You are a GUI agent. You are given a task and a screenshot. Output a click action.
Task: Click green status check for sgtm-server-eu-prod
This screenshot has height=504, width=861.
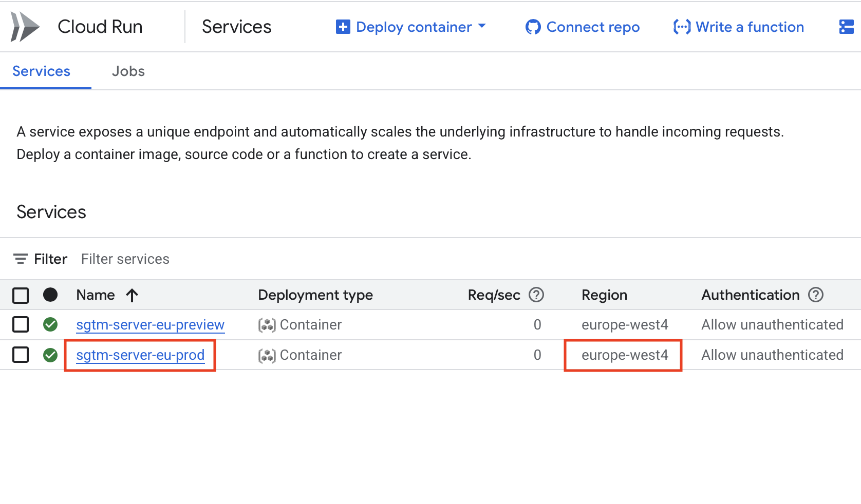coord(50,355)
